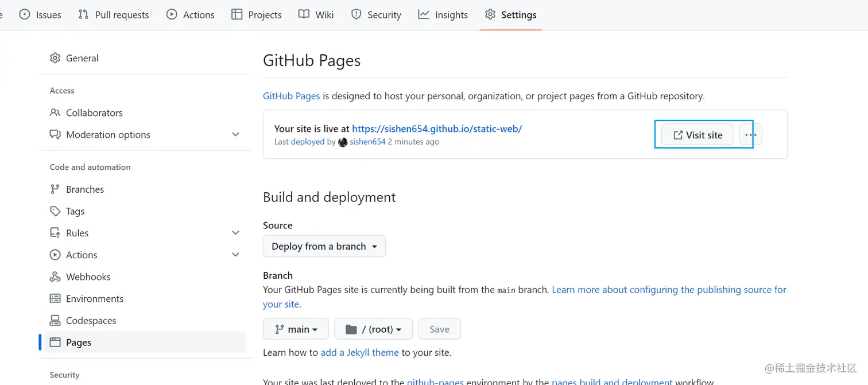This screenshot has width=868, height=385.
Task: Open General settings in sidebar
Action: pos(145,58)
